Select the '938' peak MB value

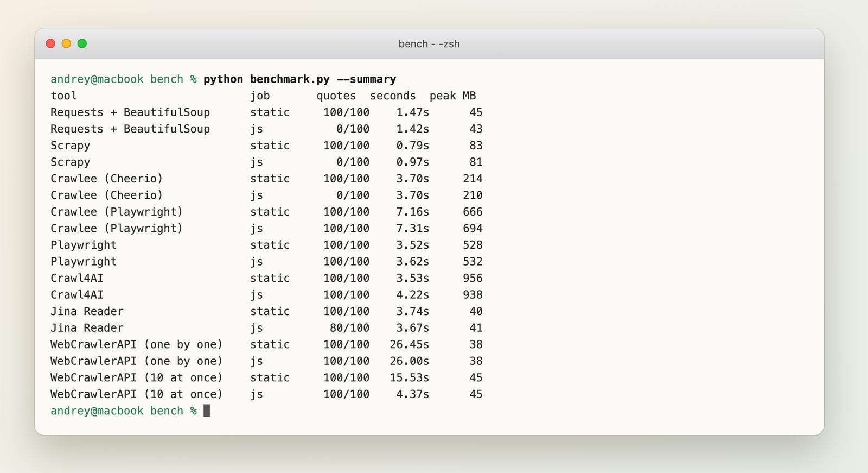click(473, 295)
